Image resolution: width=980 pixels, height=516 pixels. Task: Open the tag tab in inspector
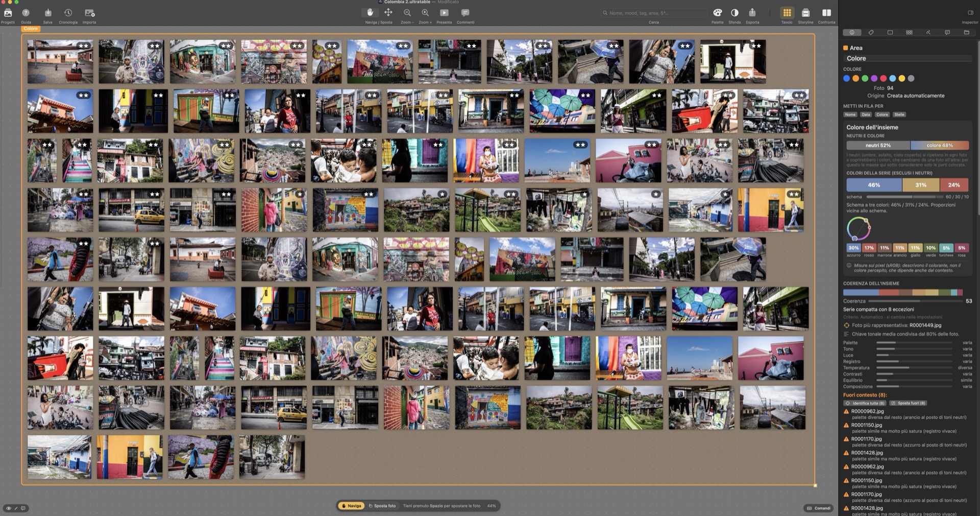[x=871, y=32]
